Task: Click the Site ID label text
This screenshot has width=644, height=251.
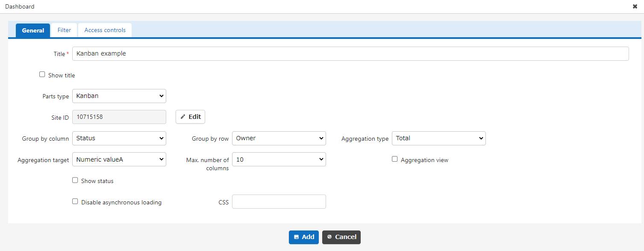Action: pos(60,117)
